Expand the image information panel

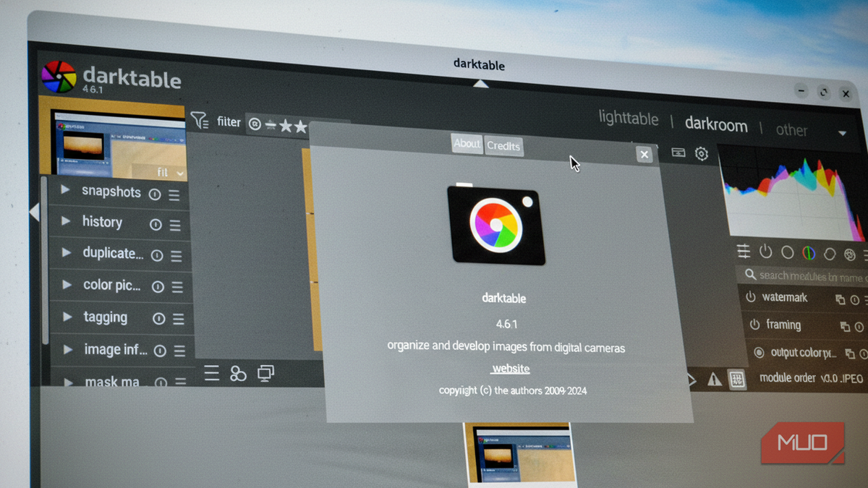(69, 349)
